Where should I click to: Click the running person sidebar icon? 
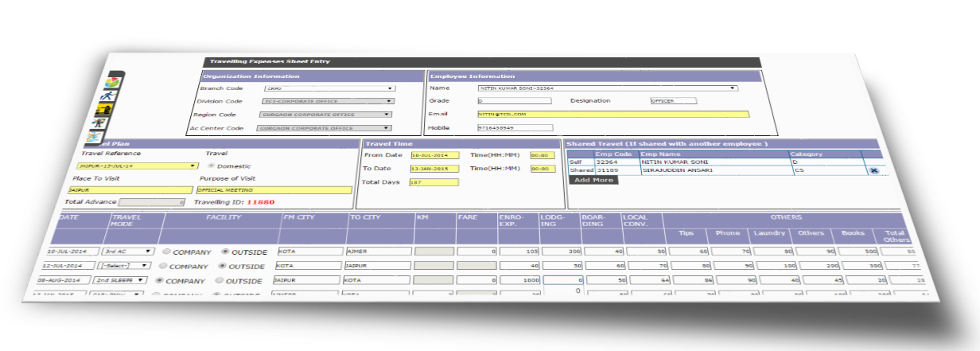click(x=109, y=96)
